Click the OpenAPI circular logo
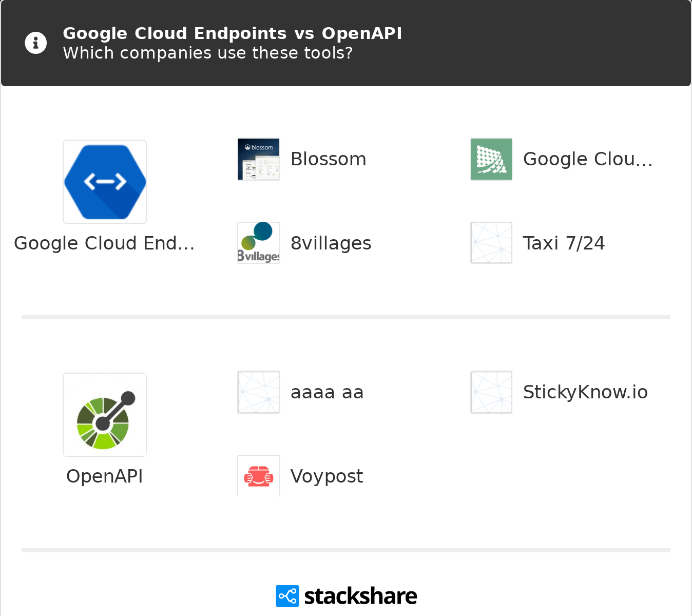This screenshot has height=616, width=692. pos(105,415)
